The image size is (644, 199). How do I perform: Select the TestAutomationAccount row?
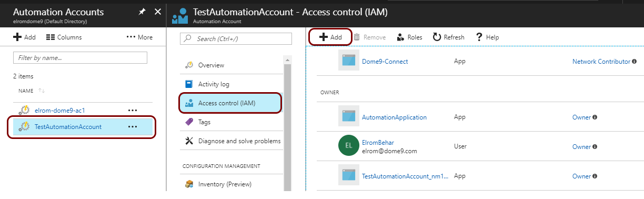click(x=83, y=127)
